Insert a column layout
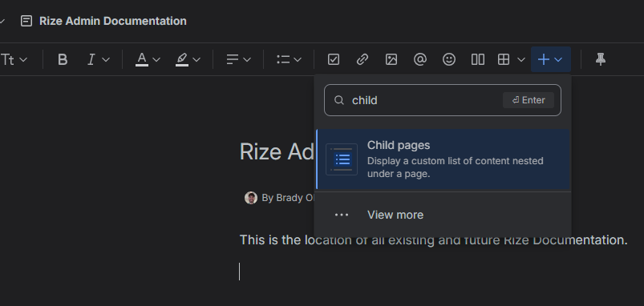The height and width of the screenshot is (306, 644). [x=478, y=60]
